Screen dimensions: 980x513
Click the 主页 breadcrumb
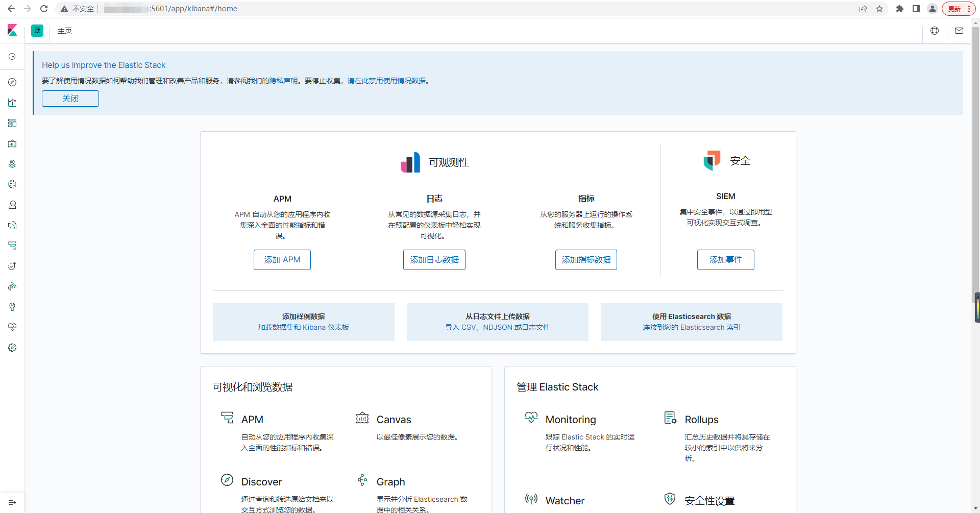pyautogui.click(x=65, y=31)
